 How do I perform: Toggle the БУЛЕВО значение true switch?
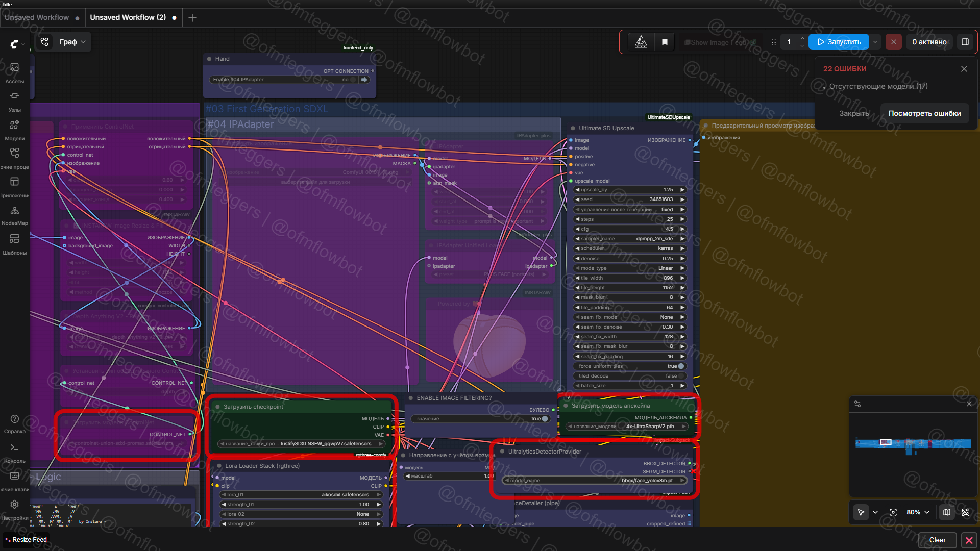(545, 419)
